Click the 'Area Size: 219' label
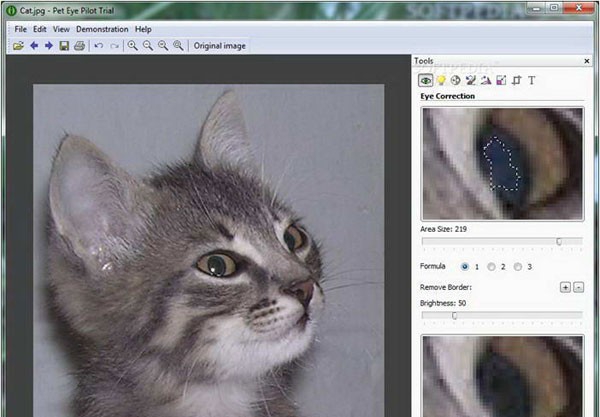Viewport: 600px width, 417px height. click(x=443, y=229)
